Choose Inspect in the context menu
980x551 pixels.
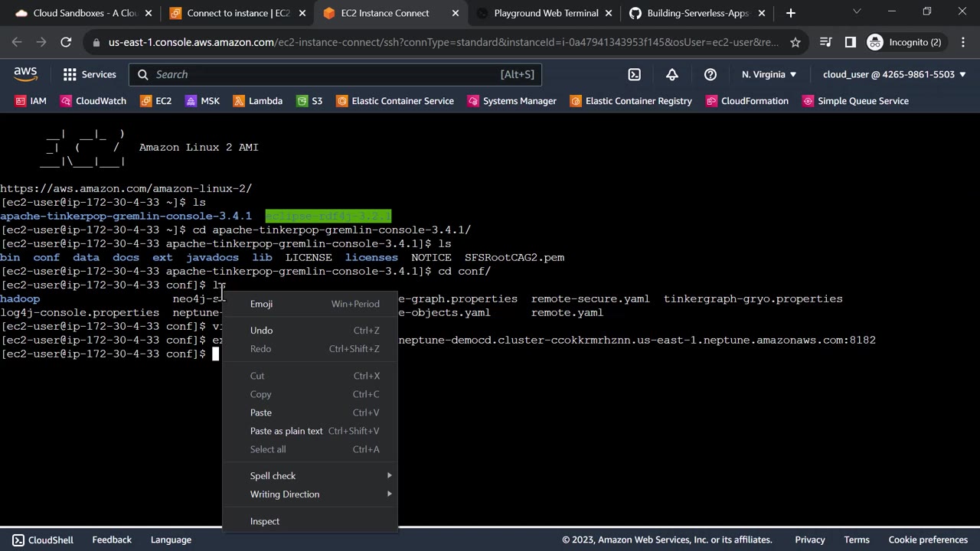265,521
